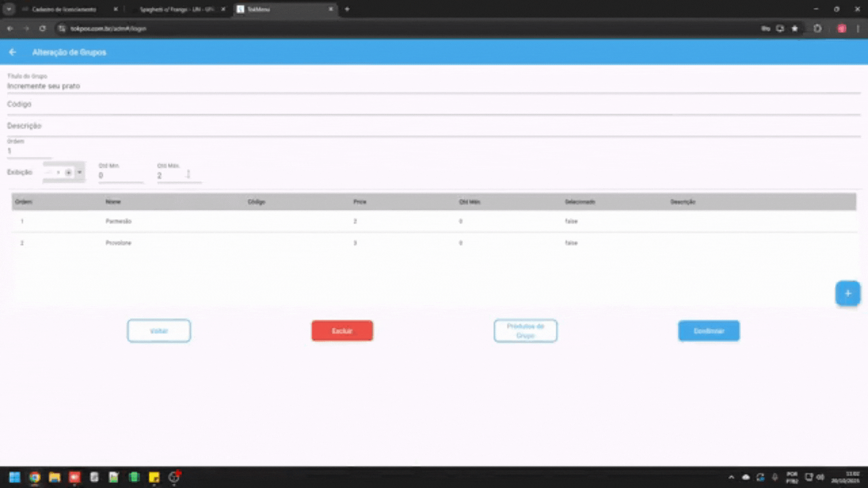Expand the Exibição dropdown arrow
Viewport: 868px width, 488px height.
[80, 172]
